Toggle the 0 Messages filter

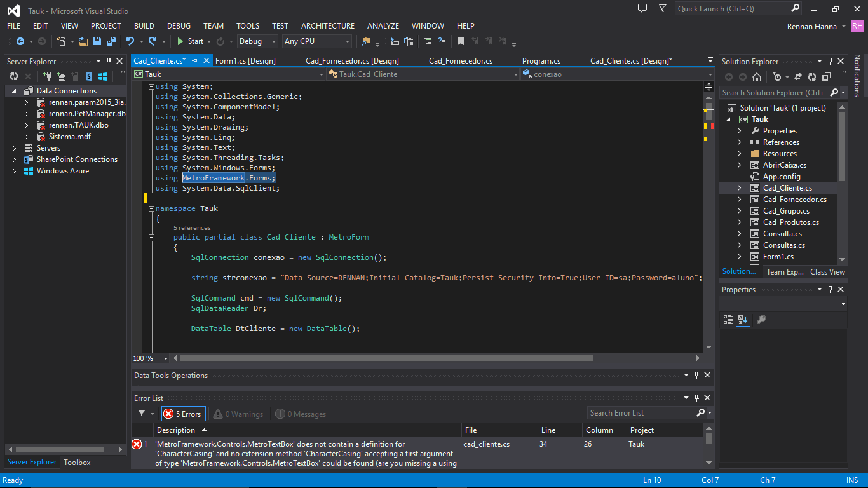point(301,414)
